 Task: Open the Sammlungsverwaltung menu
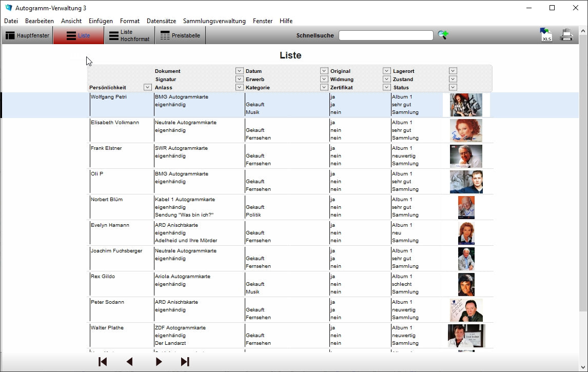(214, 21)
